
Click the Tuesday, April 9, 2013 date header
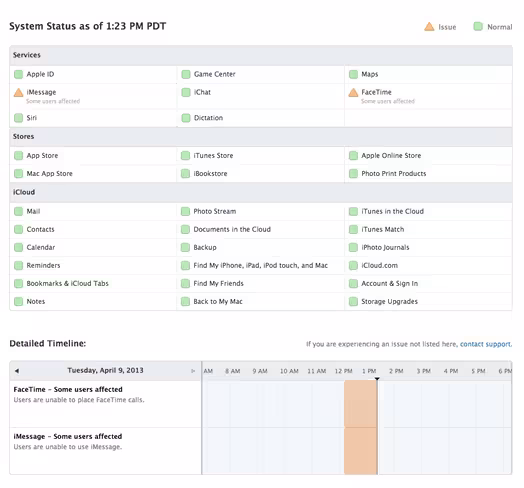(105, 370)
